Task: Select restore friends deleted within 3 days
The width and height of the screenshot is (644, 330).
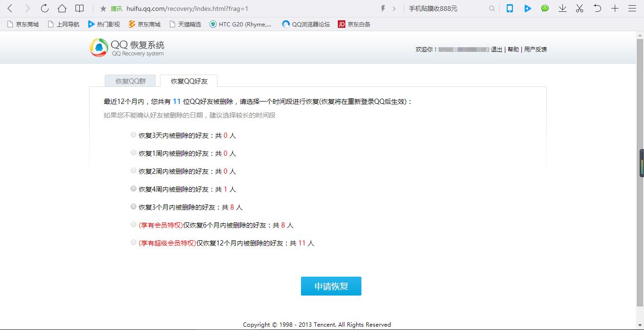Action: (134, 135)
